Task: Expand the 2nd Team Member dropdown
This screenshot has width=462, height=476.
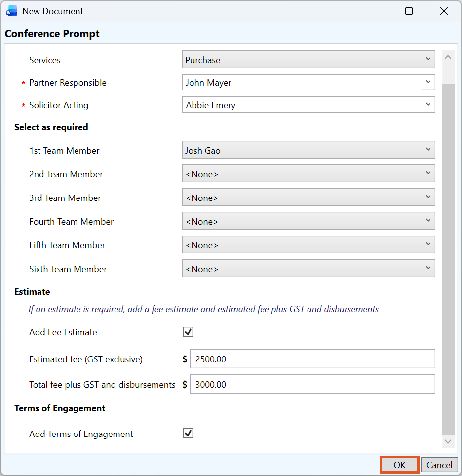Action: (x=308, y=173)
